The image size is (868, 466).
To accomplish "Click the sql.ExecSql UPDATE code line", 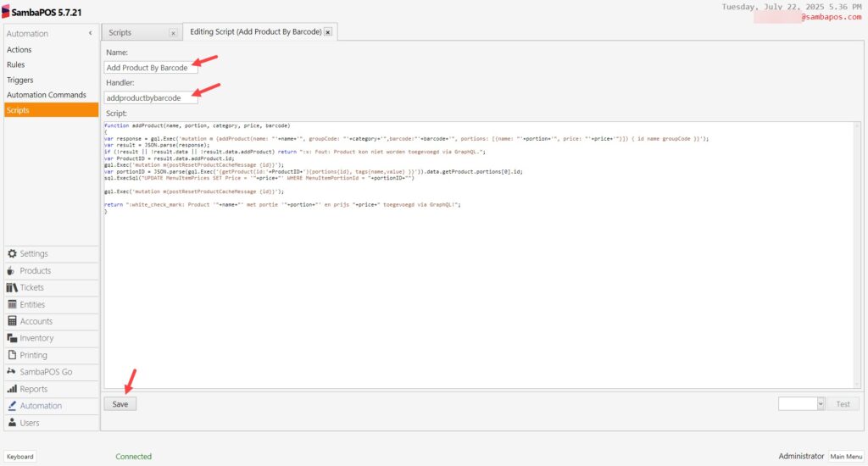I will click(259, 178).
